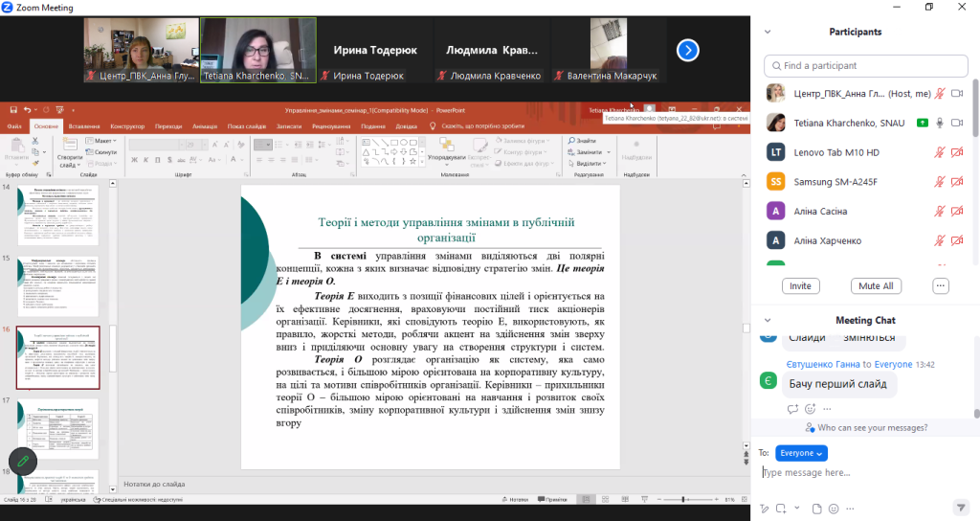Image resolution: width=980 pixels, height=521 pixels.
Task: Click the emoji icon in chat toolbar
Action: [834, 508]
